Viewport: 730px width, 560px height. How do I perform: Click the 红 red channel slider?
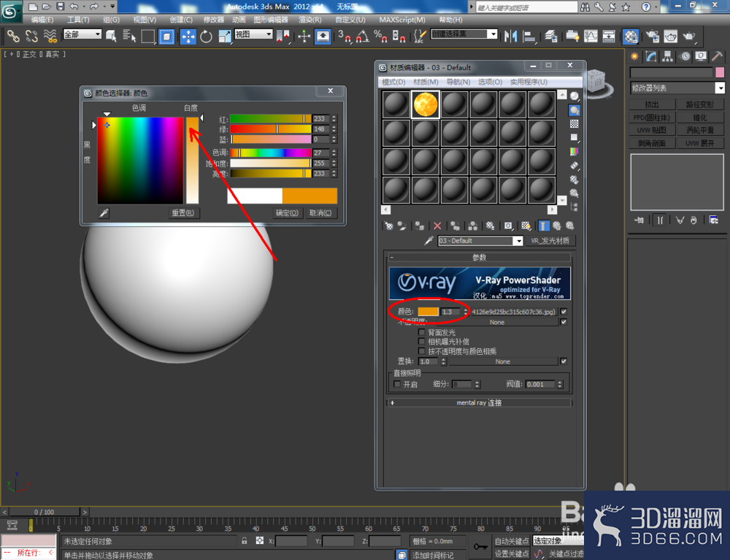(x=271, y=119)
